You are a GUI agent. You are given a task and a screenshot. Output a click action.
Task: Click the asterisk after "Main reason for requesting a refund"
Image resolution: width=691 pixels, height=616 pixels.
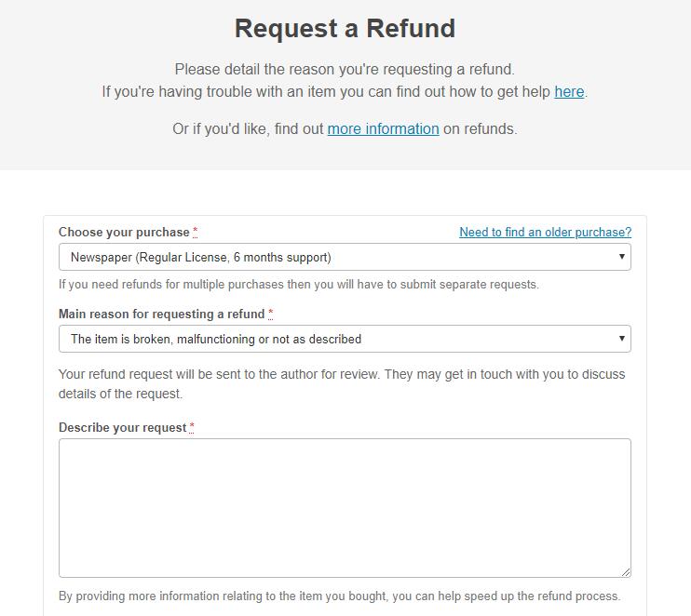pyautogui.click(x=270, y=313)
